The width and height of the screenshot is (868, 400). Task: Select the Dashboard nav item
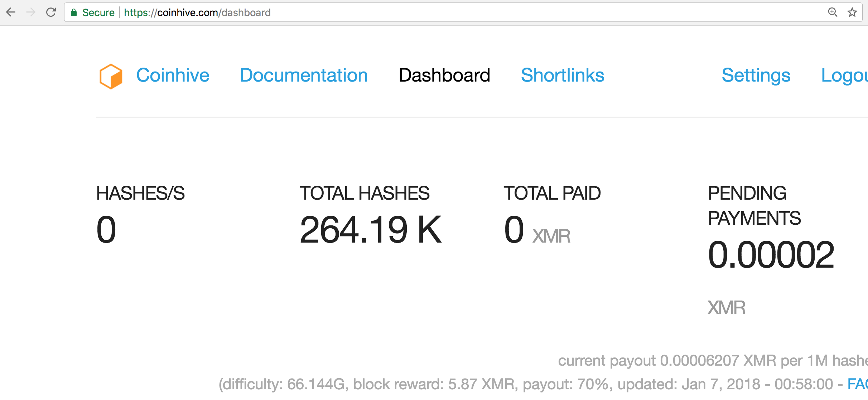pyautogui.click(x=444, y=75)
